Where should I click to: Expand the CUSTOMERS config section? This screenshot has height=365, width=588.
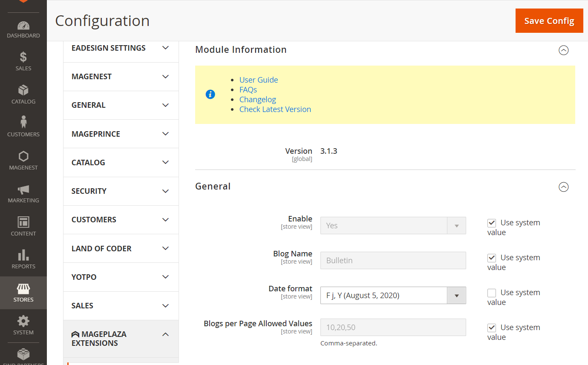121,220
